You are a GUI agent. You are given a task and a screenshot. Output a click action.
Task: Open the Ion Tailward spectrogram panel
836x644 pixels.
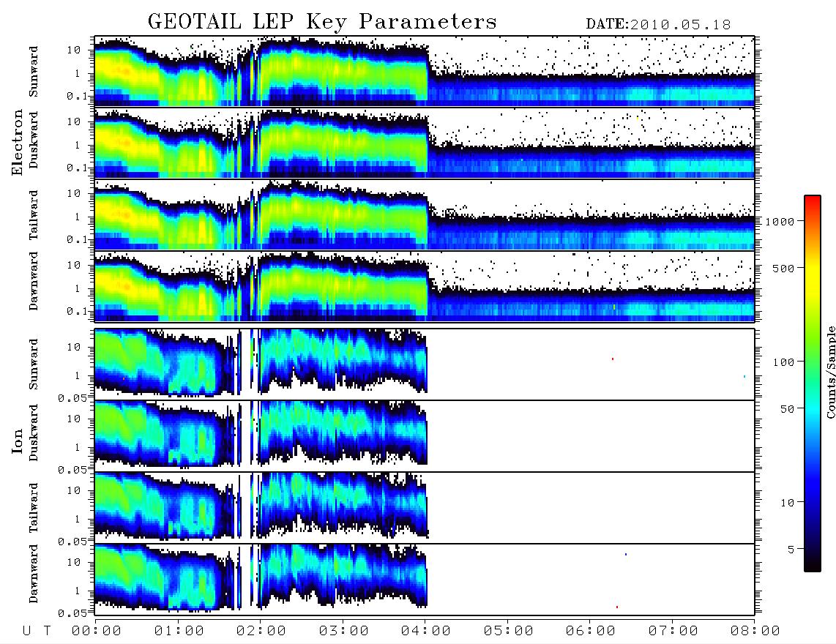(x=425, y=508)
